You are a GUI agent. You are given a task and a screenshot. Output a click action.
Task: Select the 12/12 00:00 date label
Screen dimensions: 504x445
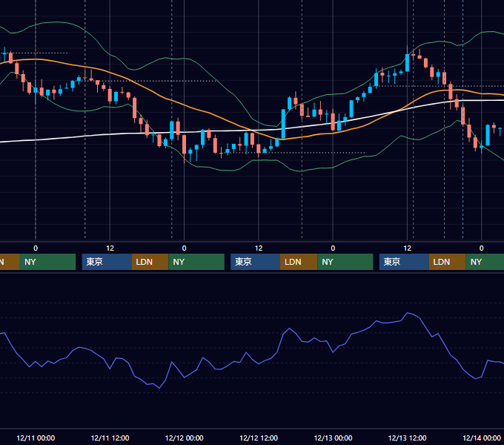[184, 438]
